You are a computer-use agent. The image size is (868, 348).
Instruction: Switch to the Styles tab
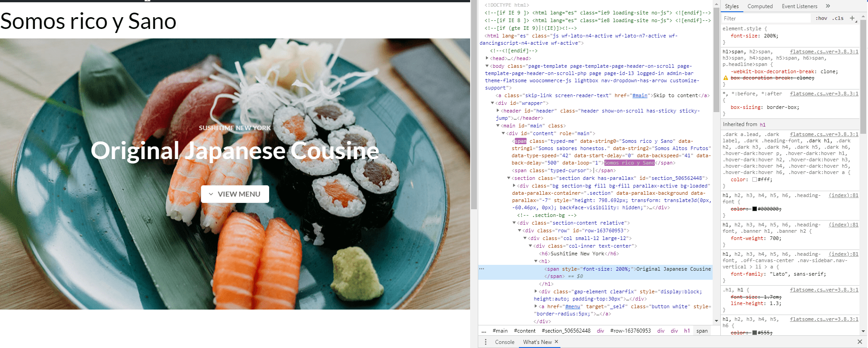732,6
